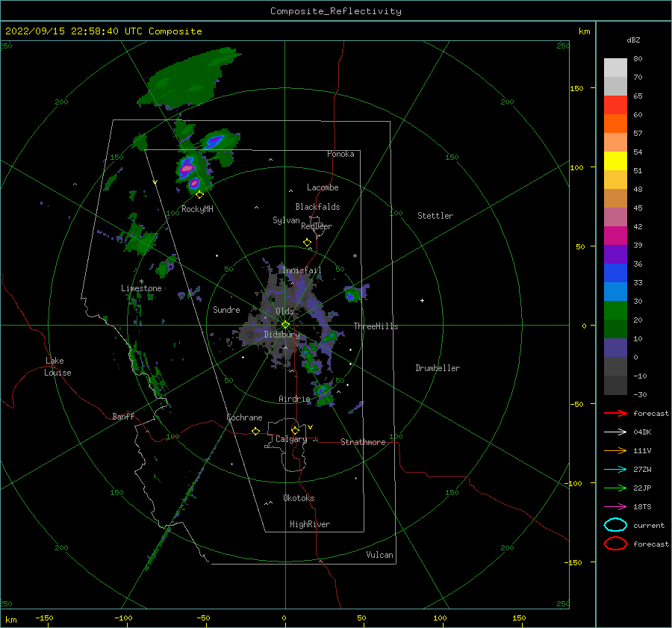Screen dimensions: 672x628
Task: Click the strong pink echo core northwest of RockyMH
Action: tap(187, 169)
